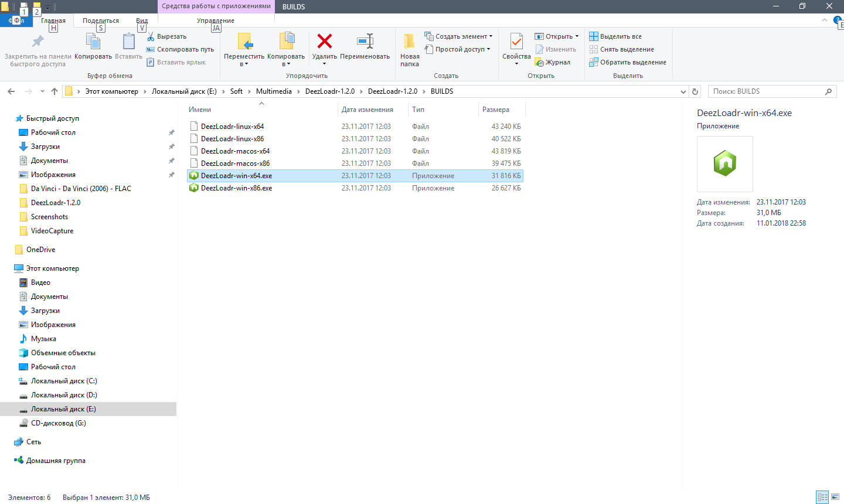Viewport: 844px width, 504px height.
Task: Sort by Тип column header
Action: click(x=418, y=110)
